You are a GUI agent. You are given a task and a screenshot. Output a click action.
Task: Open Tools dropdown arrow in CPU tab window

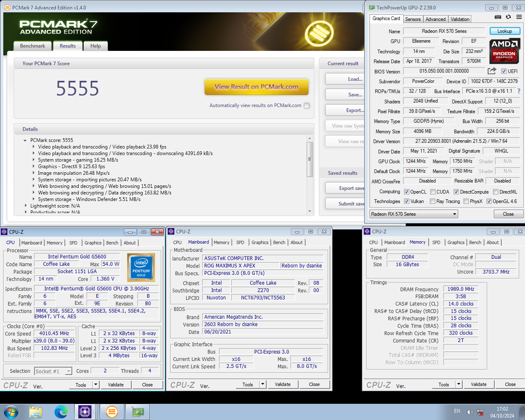96,385
